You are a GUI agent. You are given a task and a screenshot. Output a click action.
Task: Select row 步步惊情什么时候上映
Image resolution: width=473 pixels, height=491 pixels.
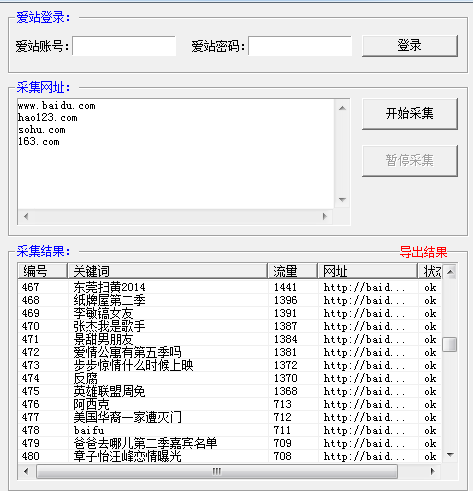(x=230, y=365)
